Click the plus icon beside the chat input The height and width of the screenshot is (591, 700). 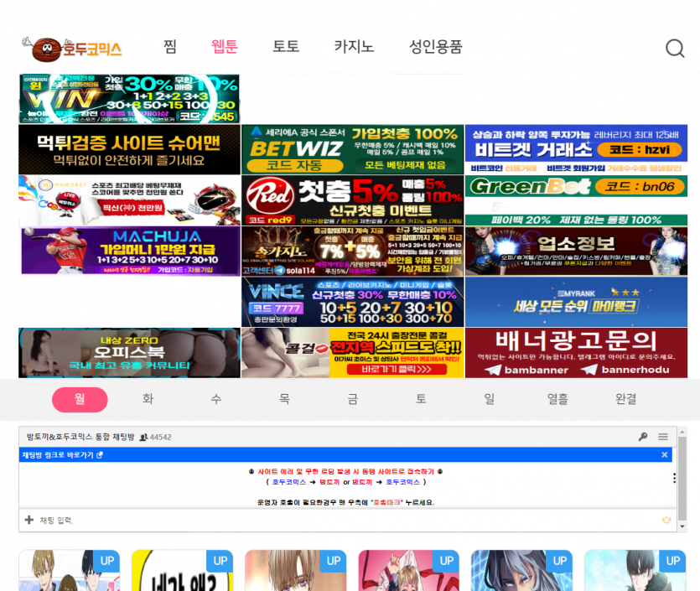(x=28, y=520)
